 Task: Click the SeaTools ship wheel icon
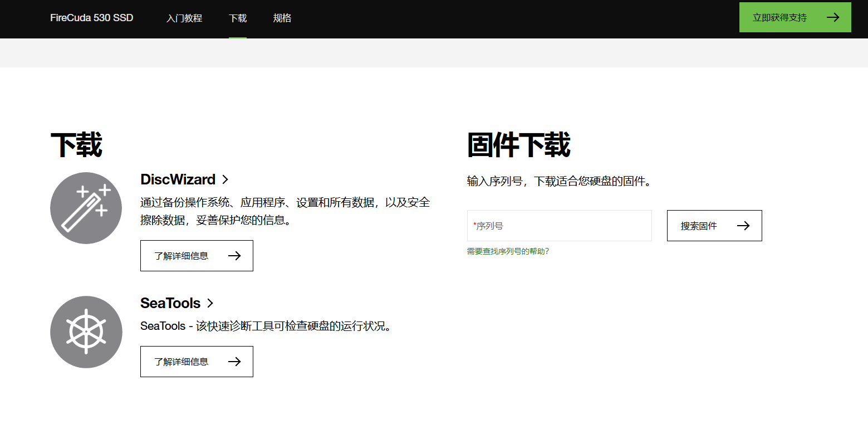click(x=86, y=332)
